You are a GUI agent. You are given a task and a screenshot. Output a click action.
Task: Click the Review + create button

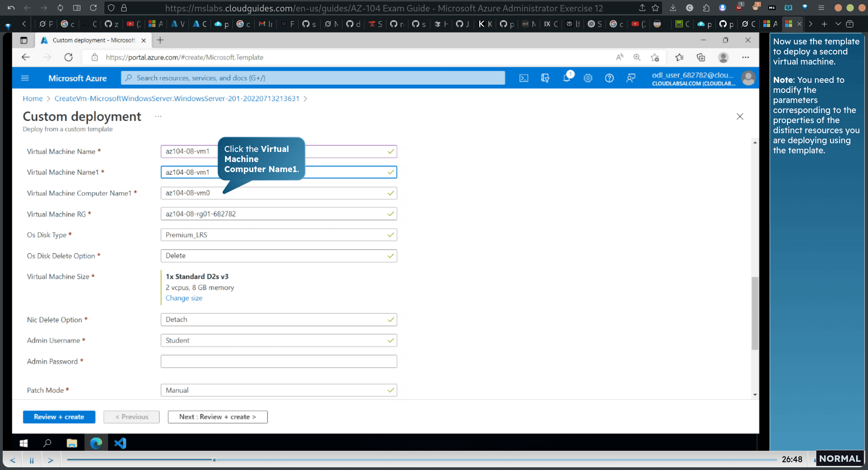pyautogui.click(x=59, y=417)
